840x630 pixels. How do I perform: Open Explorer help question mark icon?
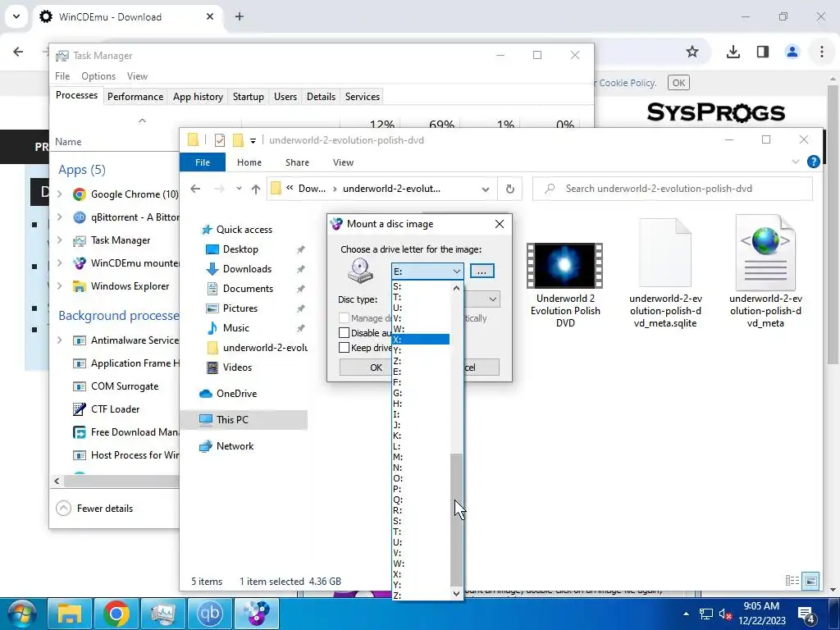click(x=813, y=162)
